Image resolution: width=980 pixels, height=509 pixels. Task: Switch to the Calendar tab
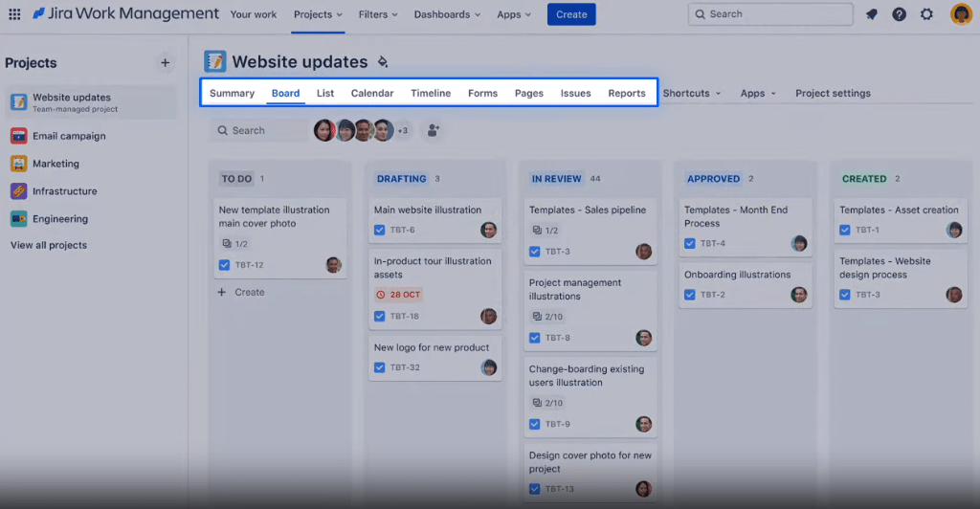pos(372,93)
